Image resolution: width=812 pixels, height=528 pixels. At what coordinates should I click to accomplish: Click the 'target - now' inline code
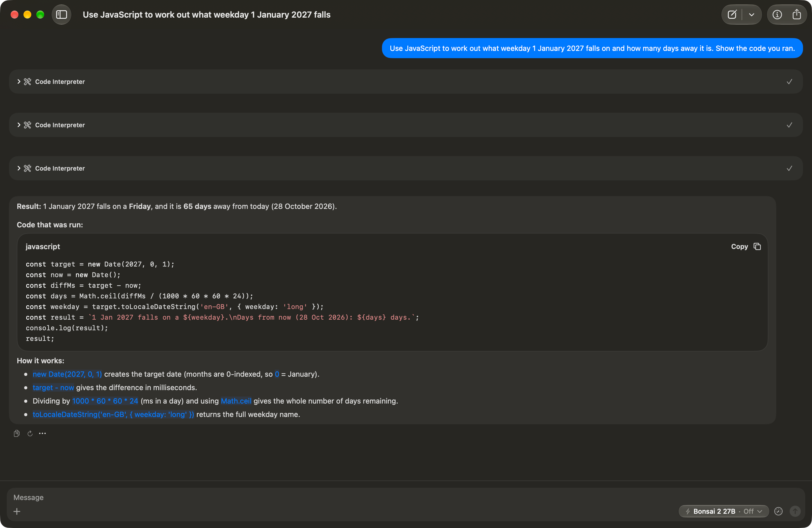coord(53,388)
